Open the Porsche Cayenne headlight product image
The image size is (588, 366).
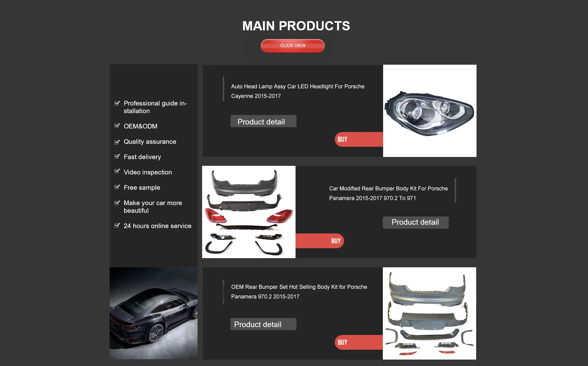click(x=430, y=111)
